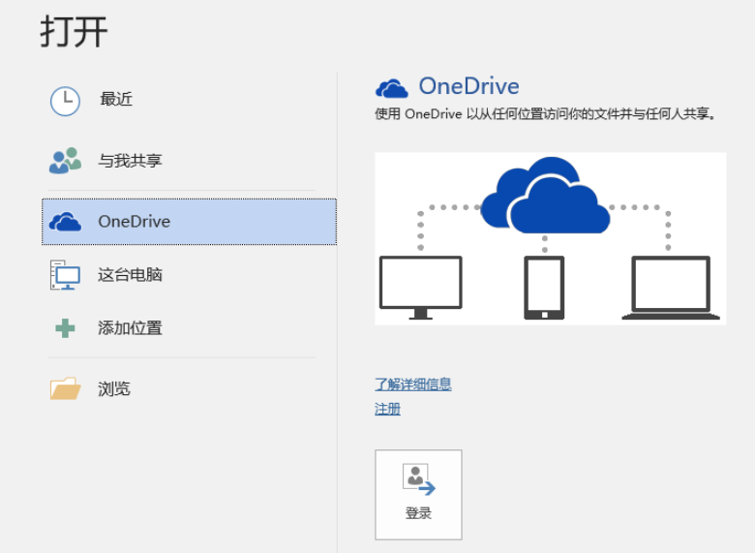Click the smartphone in the illustration
Screen dimensions: 756x553
(x=544, y=287)
